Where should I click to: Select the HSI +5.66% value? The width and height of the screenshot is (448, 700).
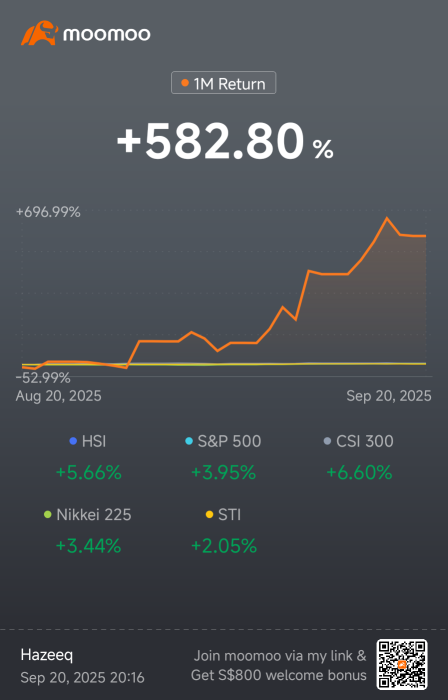pyautogui.click(x=88, y=472)
